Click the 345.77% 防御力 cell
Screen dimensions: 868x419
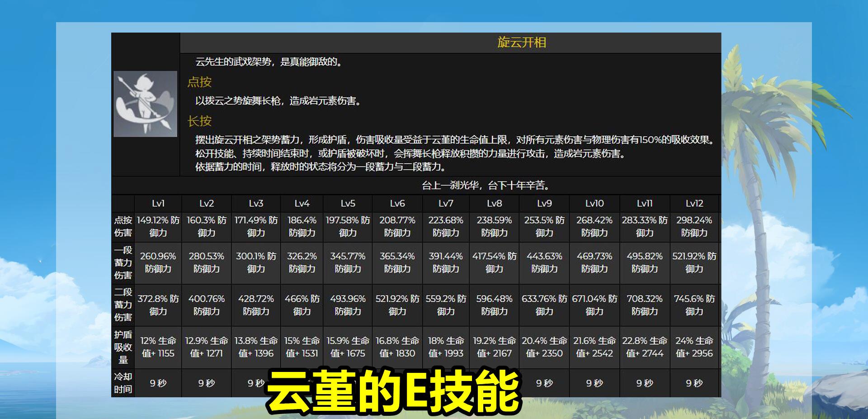pos(348,263)
